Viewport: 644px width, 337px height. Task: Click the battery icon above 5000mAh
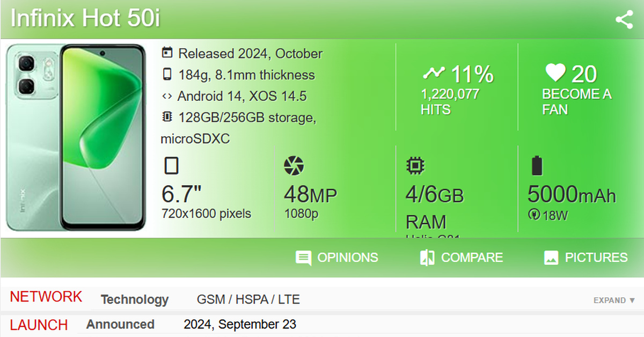tap(537, 166)
